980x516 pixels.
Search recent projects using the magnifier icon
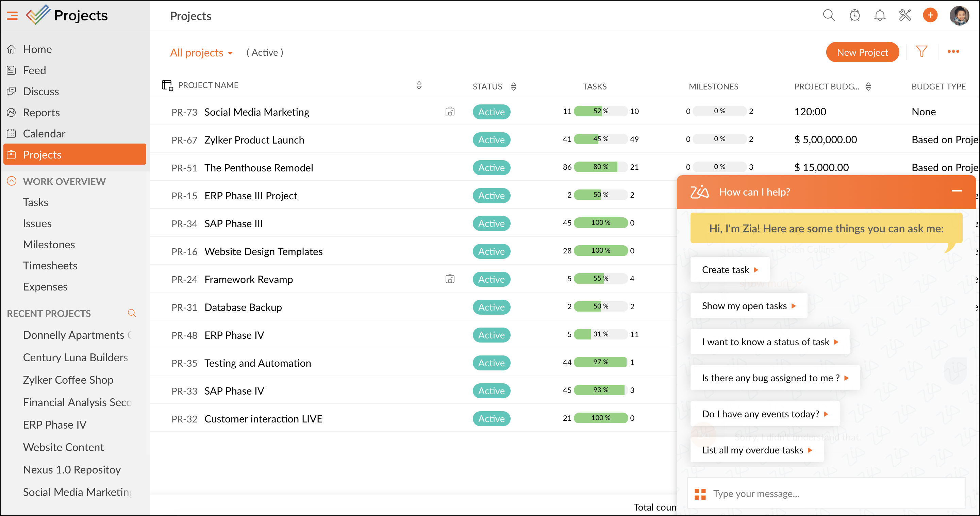click(132, 313)
